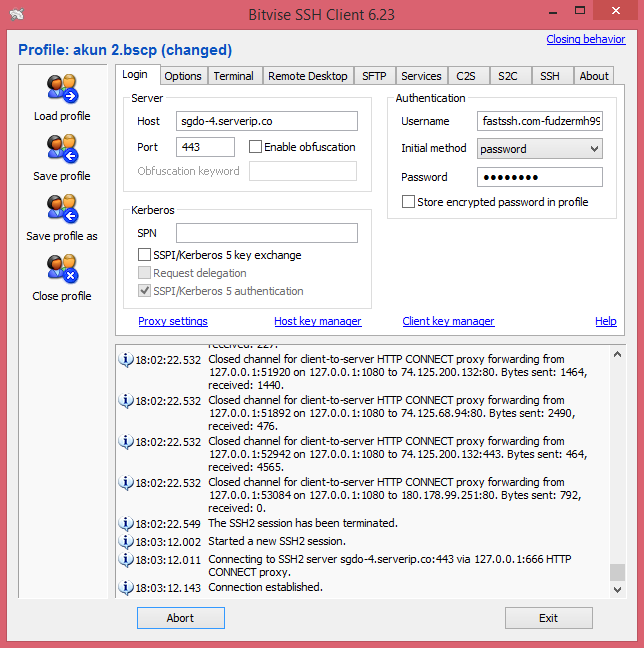
Task: Click info icon of 18:02:22.549 log entry
Action: [126, 524]
